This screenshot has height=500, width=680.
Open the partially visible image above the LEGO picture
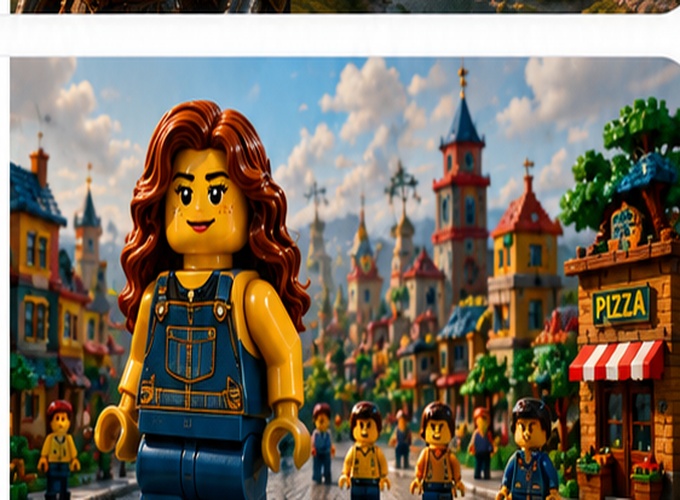pos(345,7)
